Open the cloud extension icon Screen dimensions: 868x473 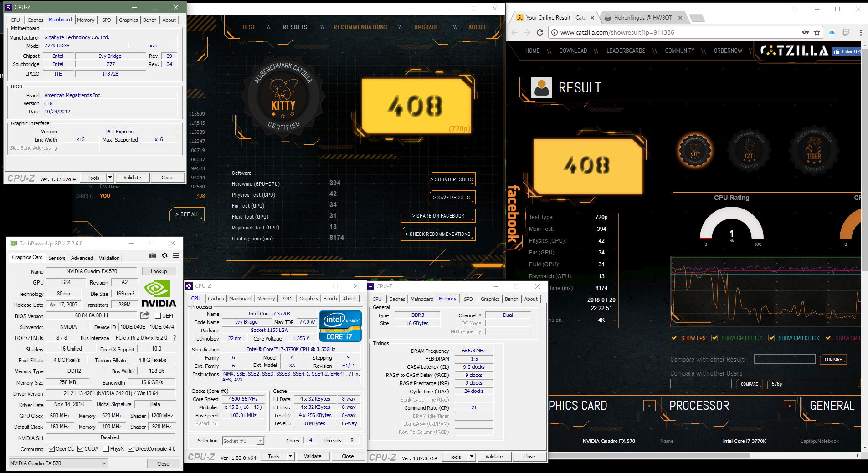832,32
